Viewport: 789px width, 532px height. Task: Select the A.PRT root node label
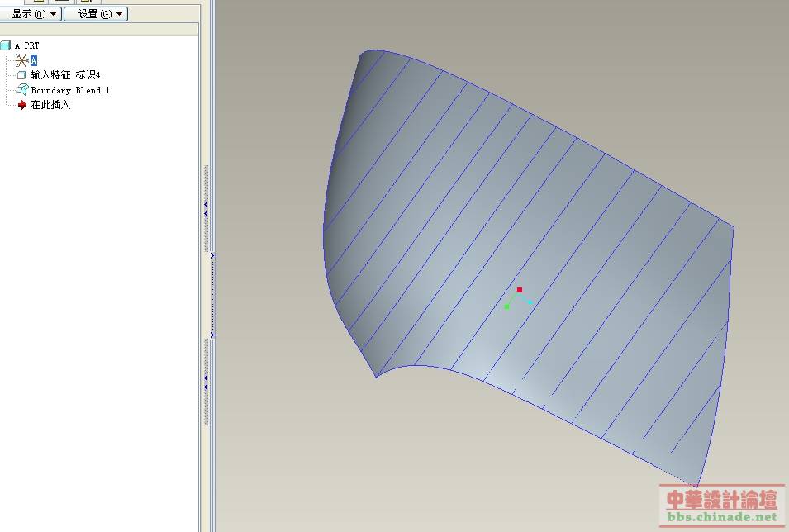26,45
